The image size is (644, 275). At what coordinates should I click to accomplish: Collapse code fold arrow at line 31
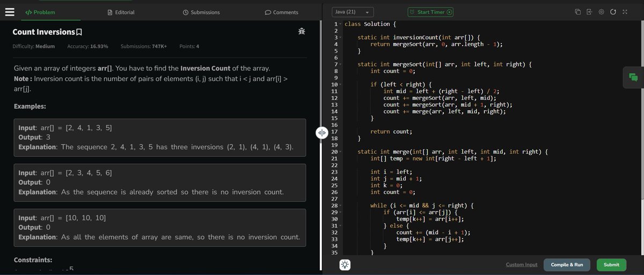[340, 226]
